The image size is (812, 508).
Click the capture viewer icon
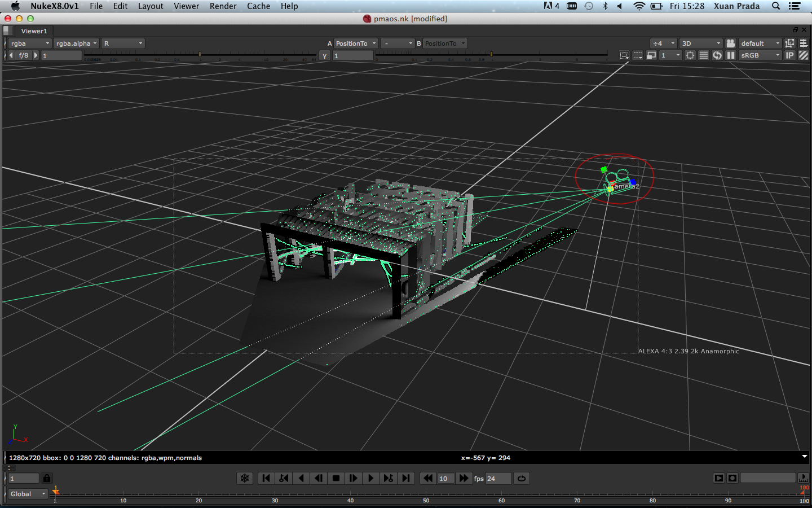[x=732, y=478]
